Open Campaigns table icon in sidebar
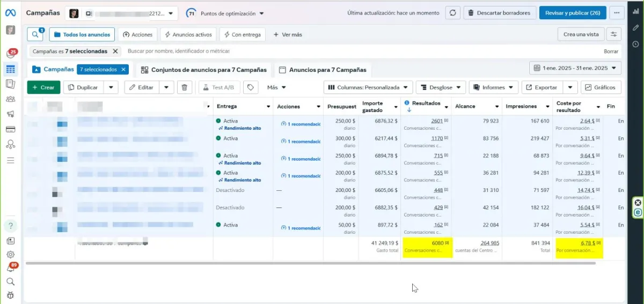This screenshot has height=304, width=644. pos(10,69)
